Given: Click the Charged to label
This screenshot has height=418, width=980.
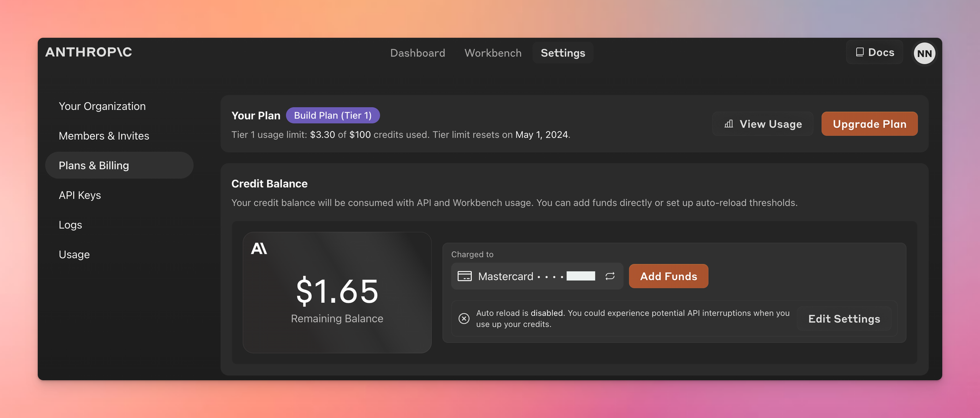Looking at the screenshot, I should coord(472,254).
